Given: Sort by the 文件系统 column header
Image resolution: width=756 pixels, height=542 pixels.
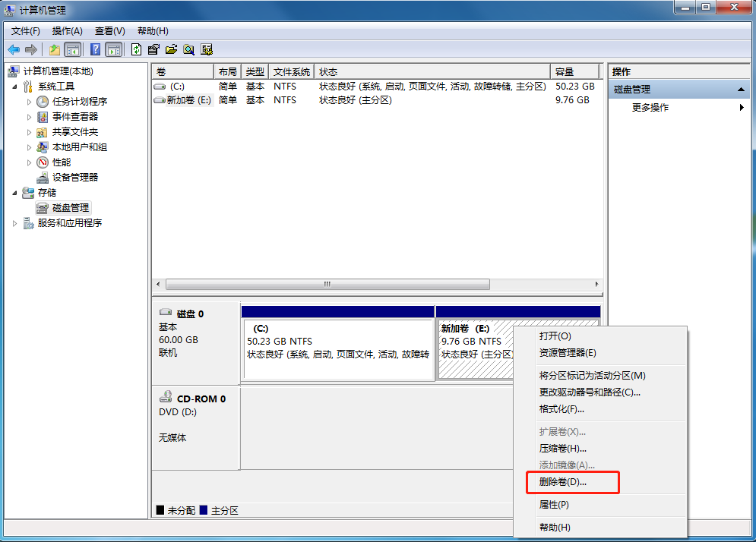Looking at the screenshot, I should (292, 72).
